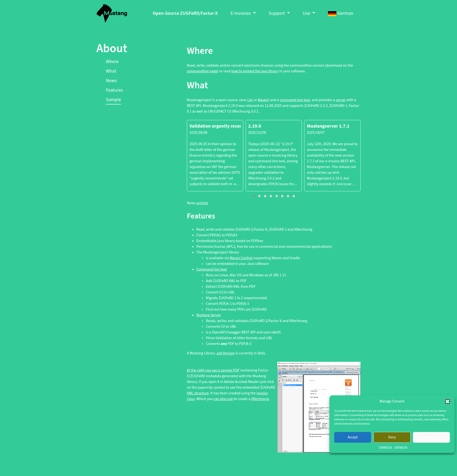
Task: Open the 2.19.0 release news card
Action: (274, 155)
